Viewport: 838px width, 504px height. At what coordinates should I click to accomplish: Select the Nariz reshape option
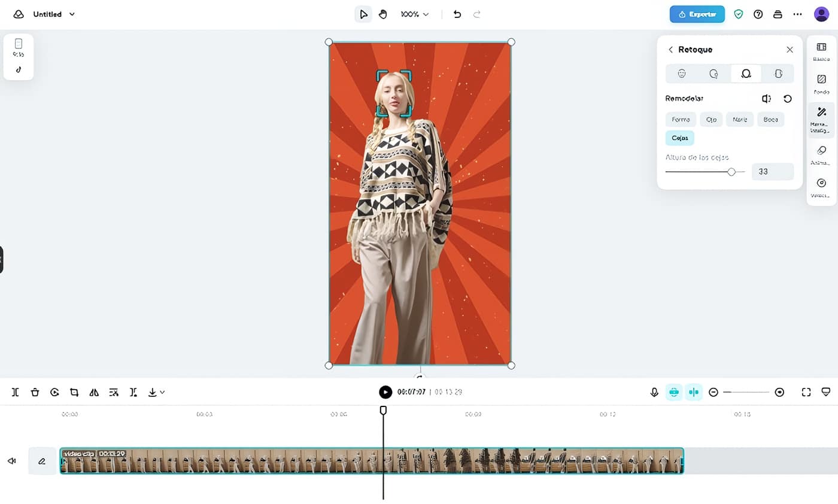pyautogui.click(x=739, y=120)
